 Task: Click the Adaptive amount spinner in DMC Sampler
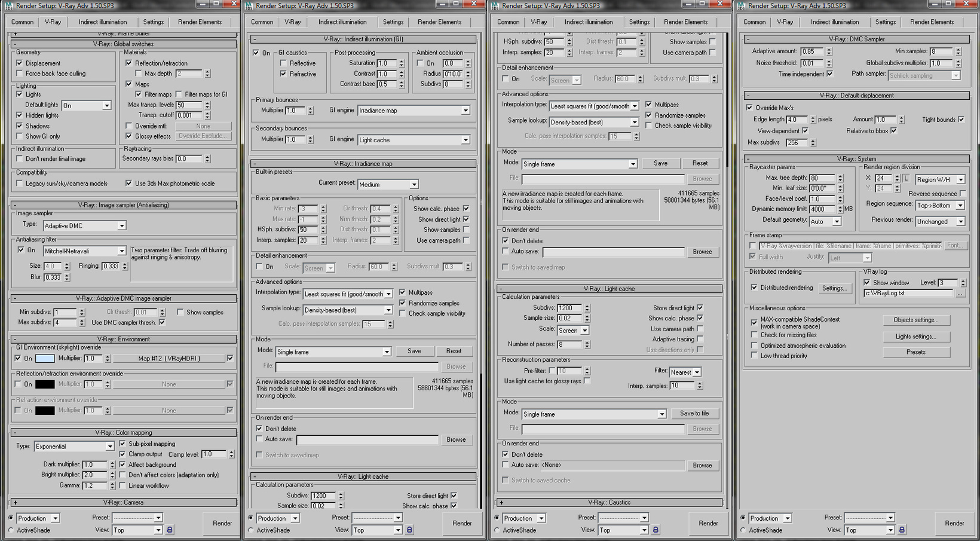click(829, 51)
